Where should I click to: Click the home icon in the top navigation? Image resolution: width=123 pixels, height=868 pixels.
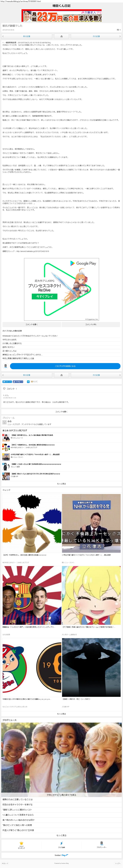point(62,36)
